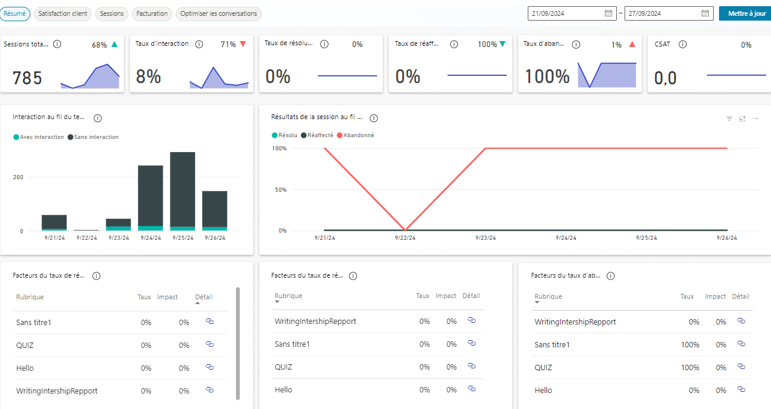The image size is (771, 409).
Task: Select the 9/25/24 bar in interaction chart
Action: coord(182,191)
